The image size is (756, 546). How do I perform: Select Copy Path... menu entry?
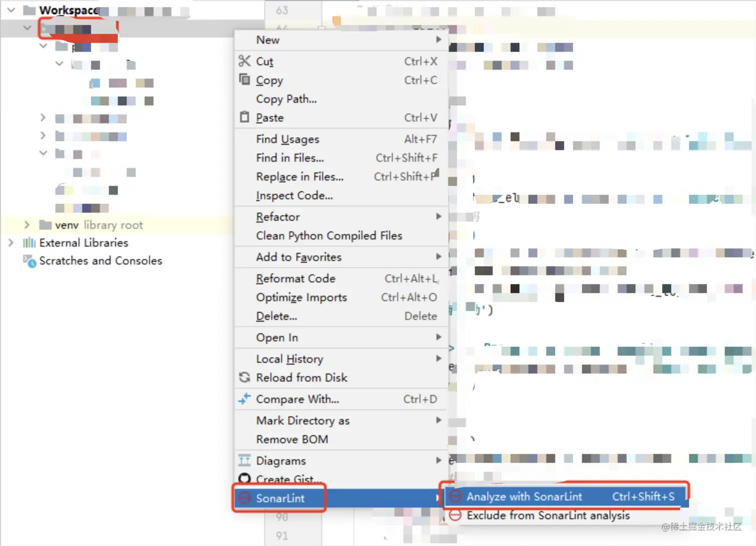[x=341, y=99]
